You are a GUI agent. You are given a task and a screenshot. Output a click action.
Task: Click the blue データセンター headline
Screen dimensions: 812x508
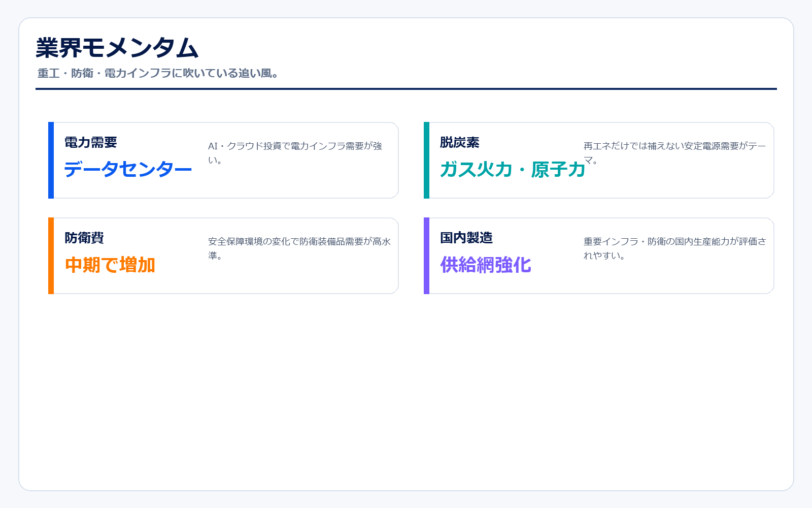tap(128, 169)
